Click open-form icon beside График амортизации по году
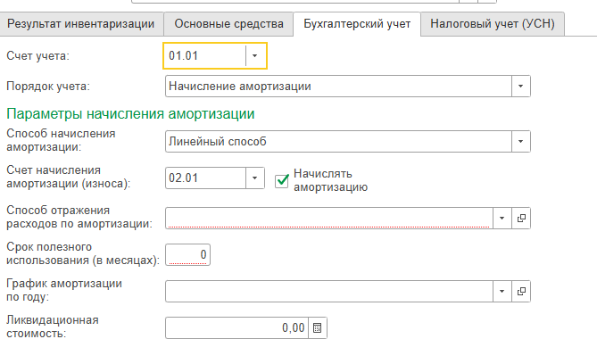 (522, 291)
